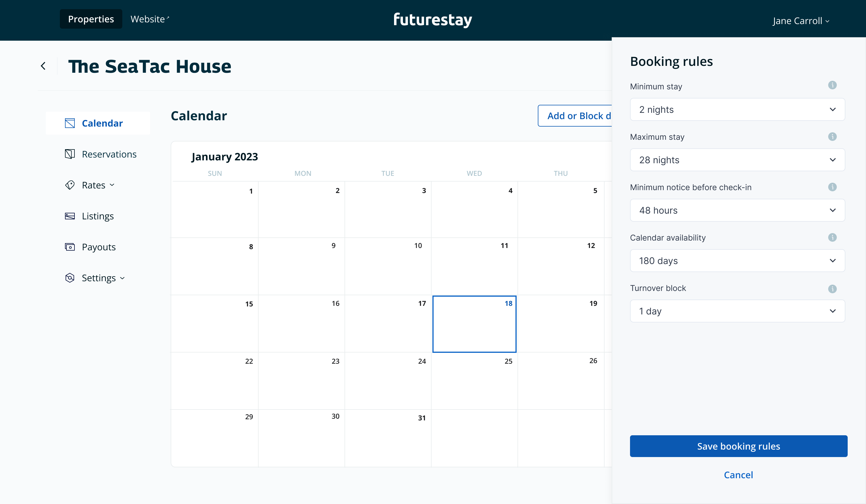Click Save booking rules
The height and width of the screenshot is (504, 866).
pos(739,446)
